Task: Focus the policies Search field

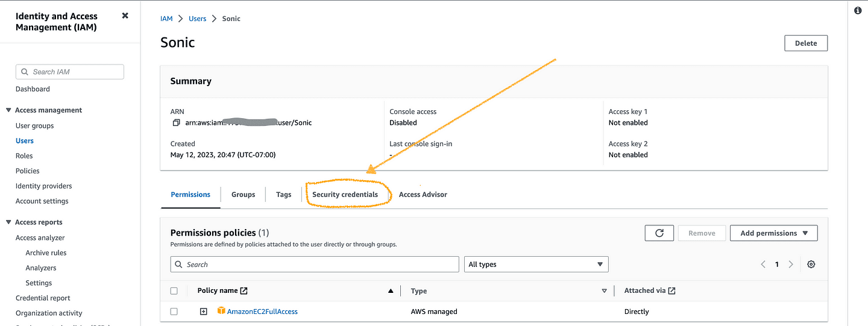Action: tap(315, 265)
